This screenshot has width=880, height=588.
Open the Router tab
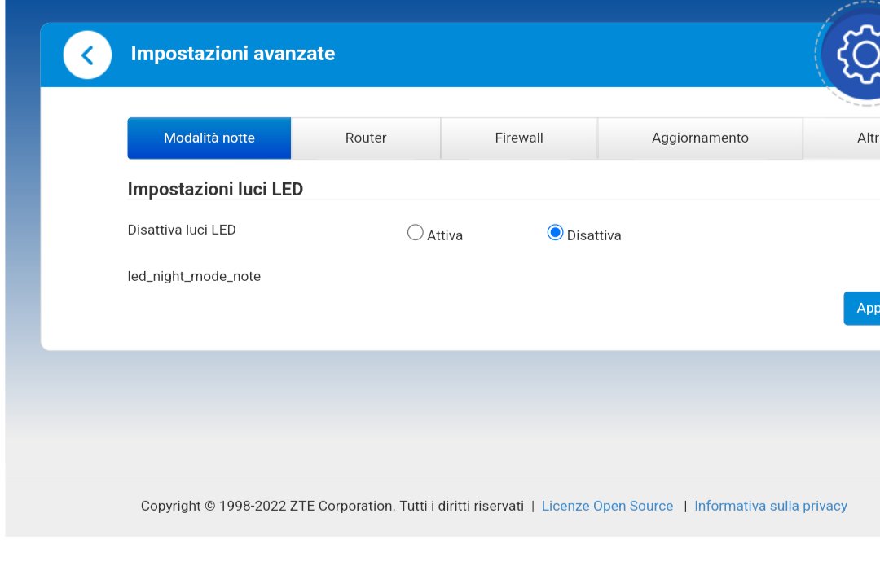tap(366, 138)
